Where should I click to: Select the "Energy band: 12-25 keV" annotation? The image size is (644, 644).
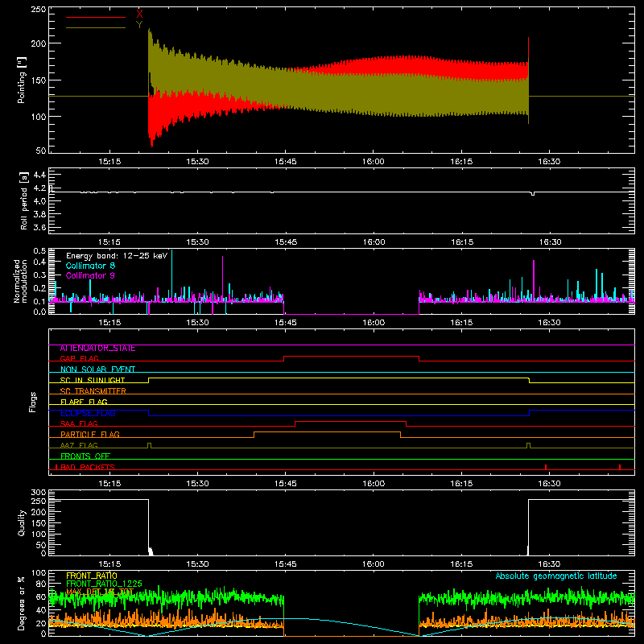117,256
